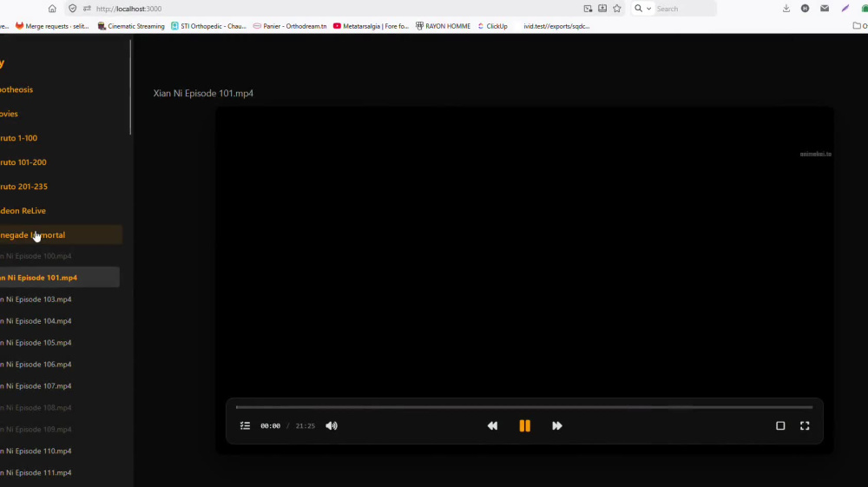Select Xian Ni Episode 101.mp4 in sidebar

[60, 278]
